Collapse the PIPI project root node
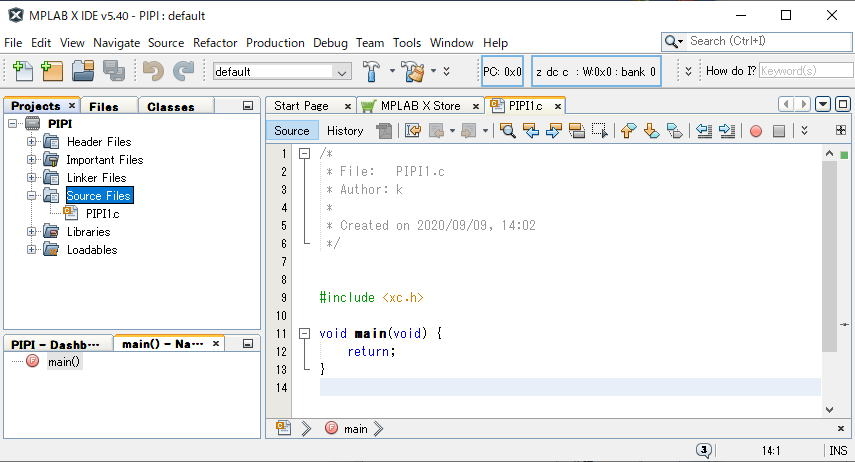Viewport: 855px width, 462px height. point(13,124)
